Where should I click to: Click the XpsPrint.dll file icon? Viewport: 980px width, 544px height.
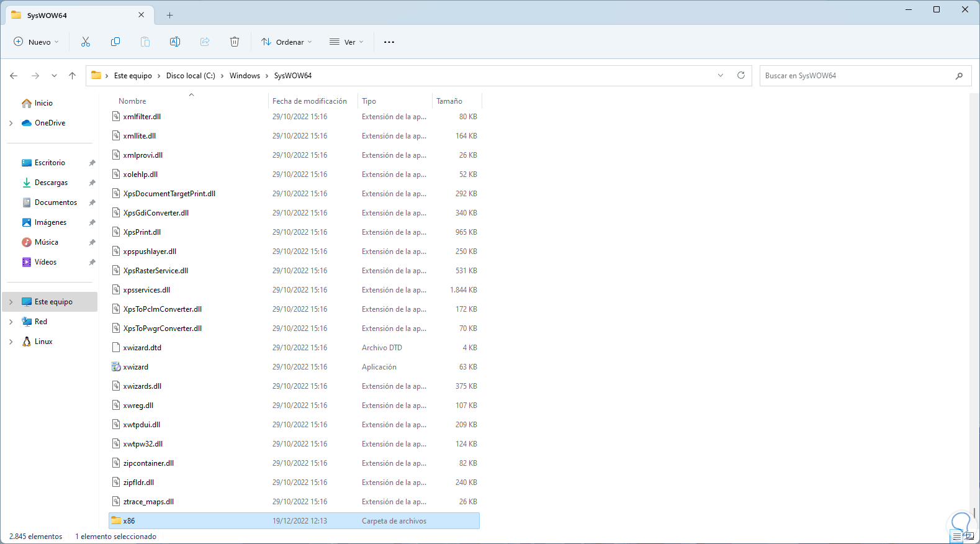[116, 232]
